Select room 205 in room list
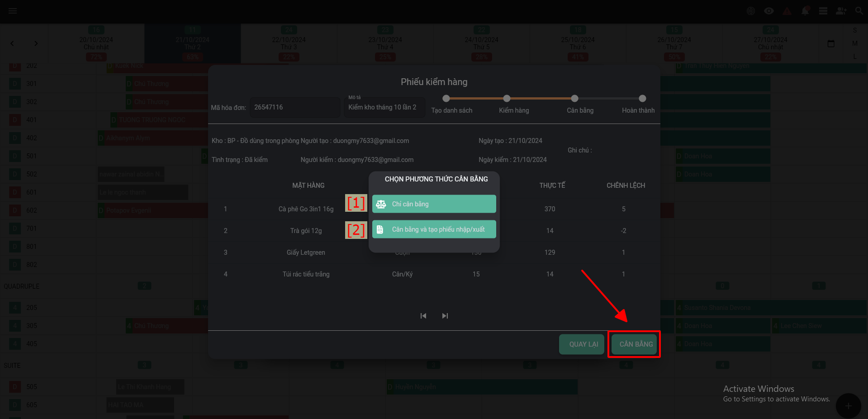This screenshot has width=868, height=419. pyautogui.click(x=32, y=308)
